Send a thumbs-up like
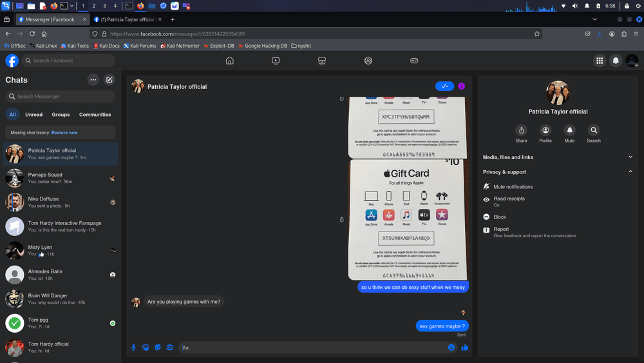 click(x=465, y=348)
